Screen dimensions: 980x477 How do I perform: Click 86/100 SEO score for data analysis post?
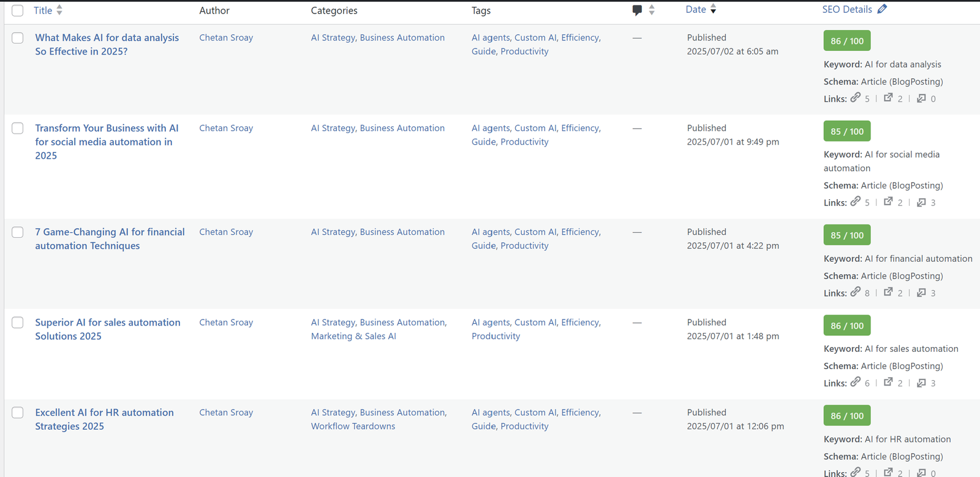click(847, 41)
